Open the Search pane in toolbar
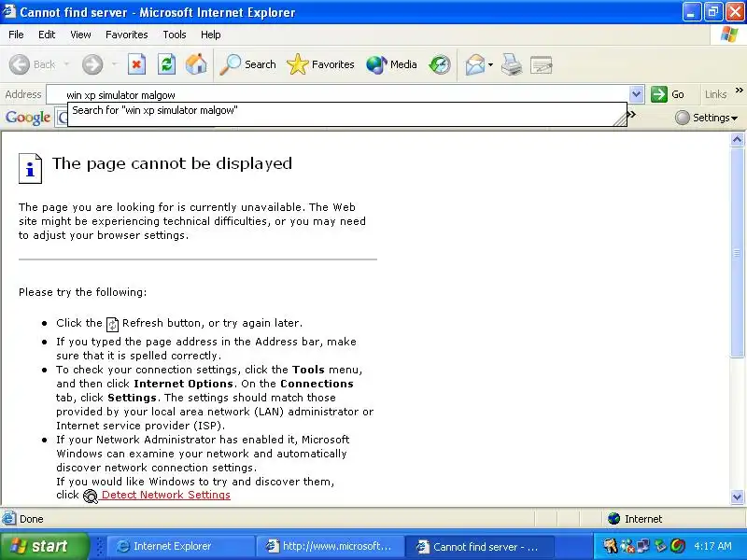The width and height of the screenshot is (747, 560). tap(247, 64)
